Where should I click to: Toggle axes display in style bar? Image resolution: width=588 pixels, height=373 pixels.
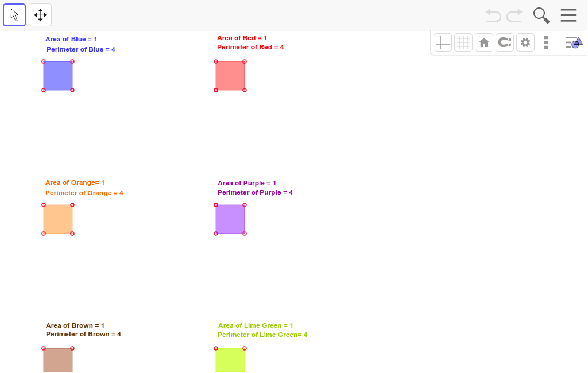(443, 42)
